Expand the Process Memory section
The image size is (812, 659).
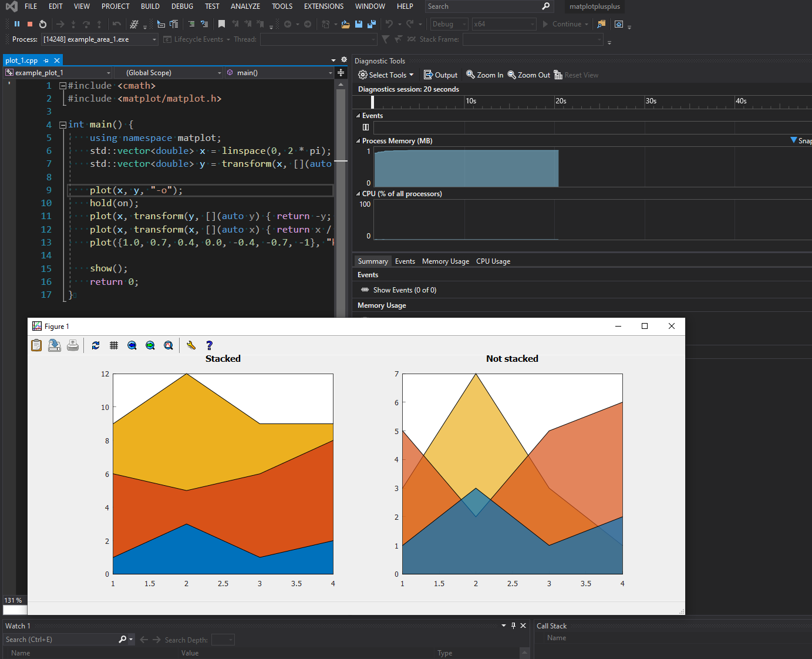(358, 141)
